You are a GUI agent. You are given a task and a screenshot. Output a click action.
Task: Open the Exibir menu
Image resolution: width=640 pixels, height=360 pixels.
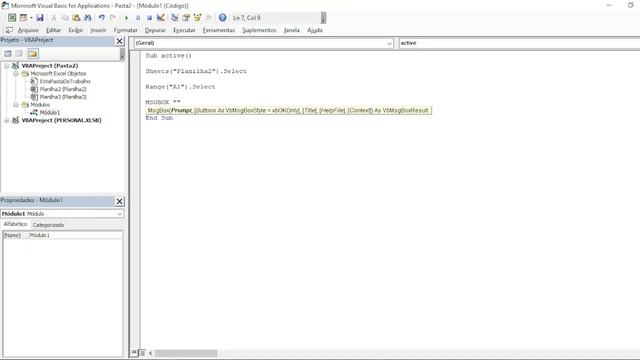(x=76, y=30)
